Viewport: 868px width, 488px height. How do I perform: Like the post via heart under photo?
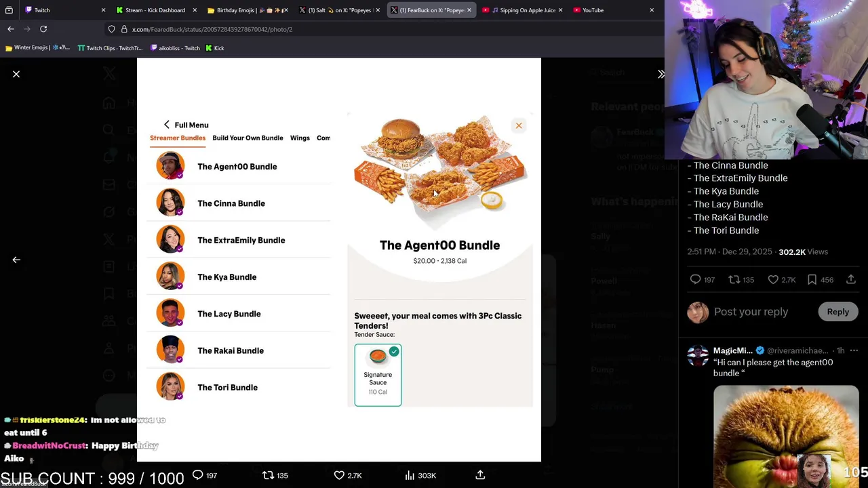pyautogui.click(x=339, y=475)
